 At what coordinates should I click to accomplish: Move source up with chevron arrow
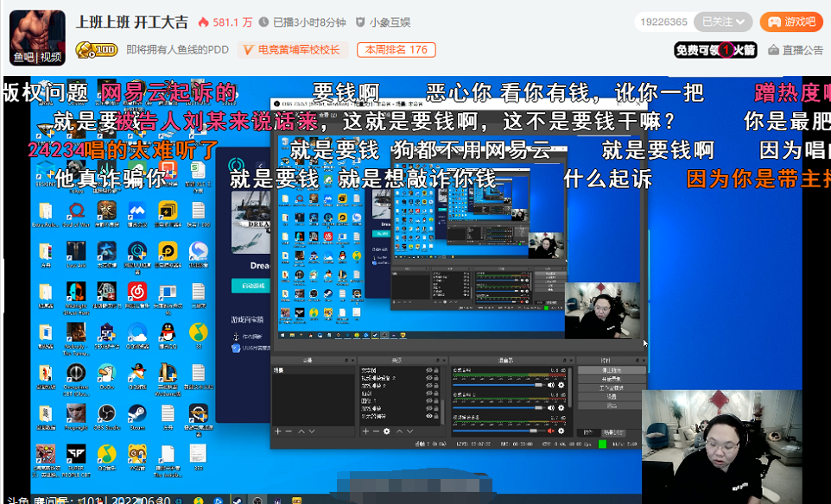click(400, 432)
